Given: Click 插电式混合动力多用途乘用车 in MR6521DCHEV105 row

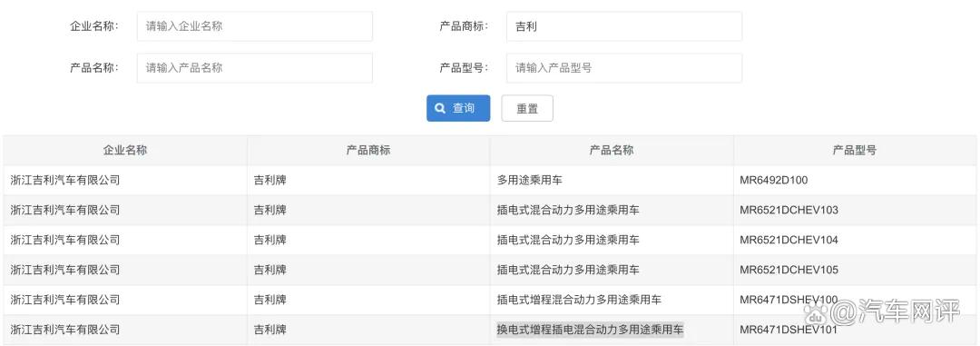Looking at the screenshot, I should click(568, 270).
